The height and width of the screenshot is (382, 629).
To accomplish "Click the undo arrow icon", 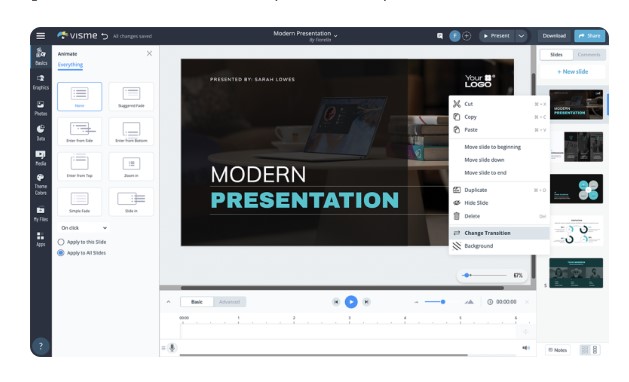I will click(105, 36).
